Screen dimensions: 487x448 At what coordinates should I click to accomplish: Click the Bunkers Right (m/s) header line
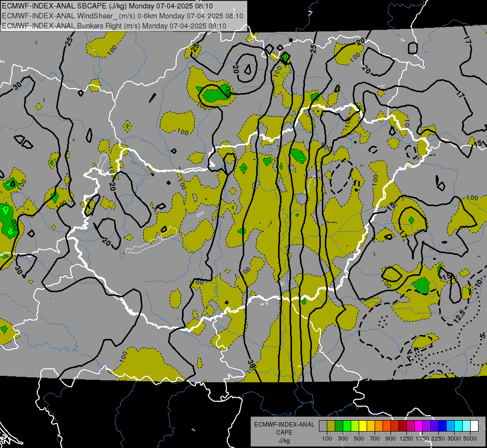tap(114, 26)
